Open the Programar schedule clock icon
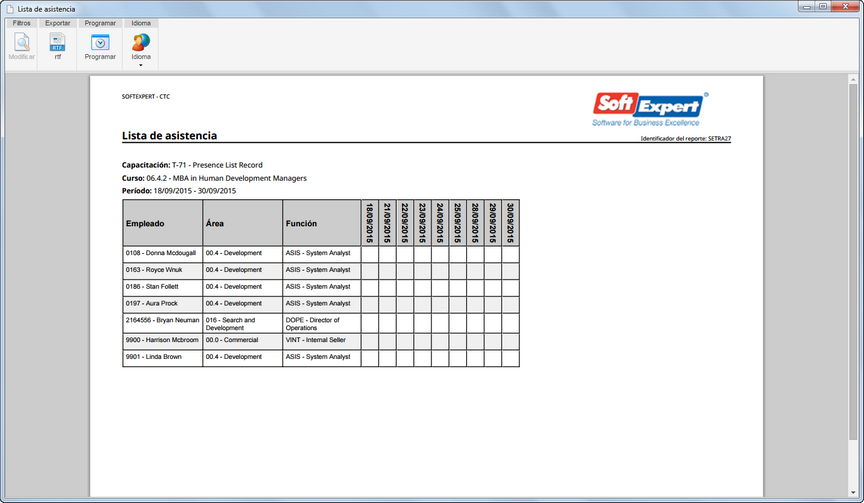 (100, 42)
